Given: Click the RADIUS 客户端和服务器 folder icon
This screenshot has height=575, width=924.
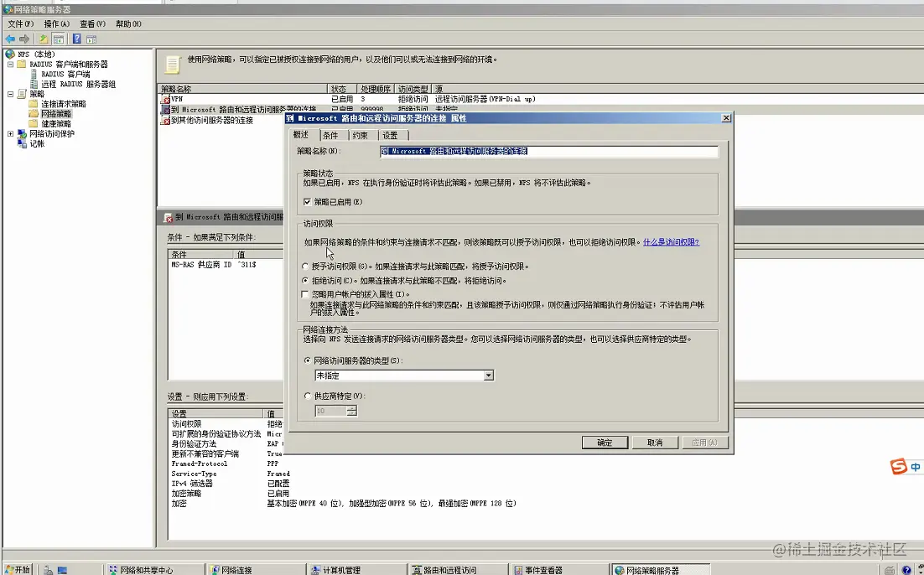Looking at the screenshot, I should click(x=22, y=65).
